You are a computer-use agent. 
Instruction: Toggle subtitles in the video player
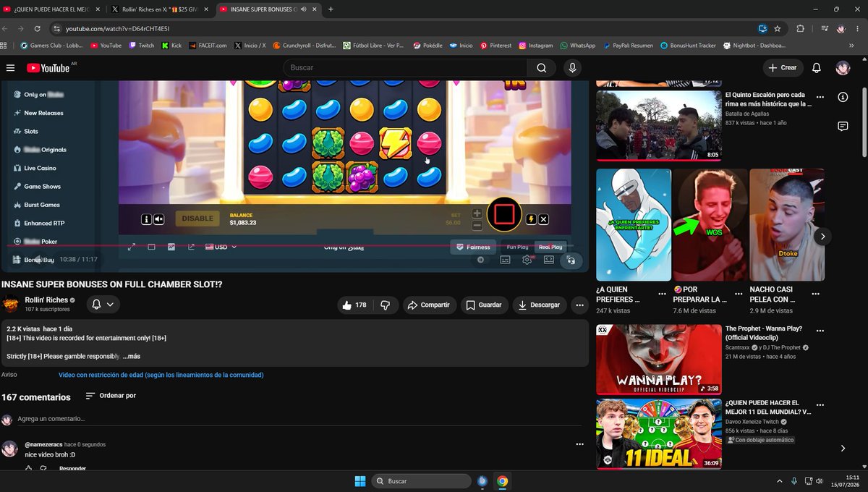[x=505, y=260]
